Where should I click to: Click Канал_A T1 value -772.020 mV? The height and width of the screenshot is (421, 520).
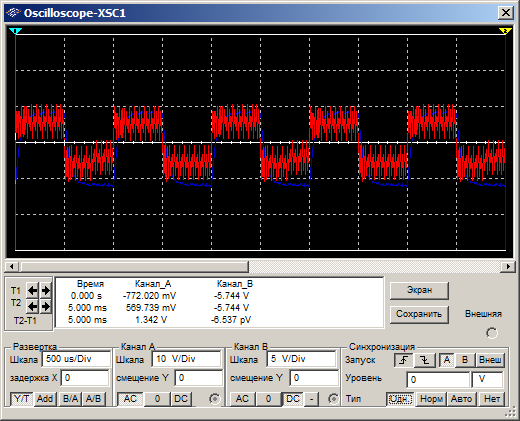tap(149, 296)
